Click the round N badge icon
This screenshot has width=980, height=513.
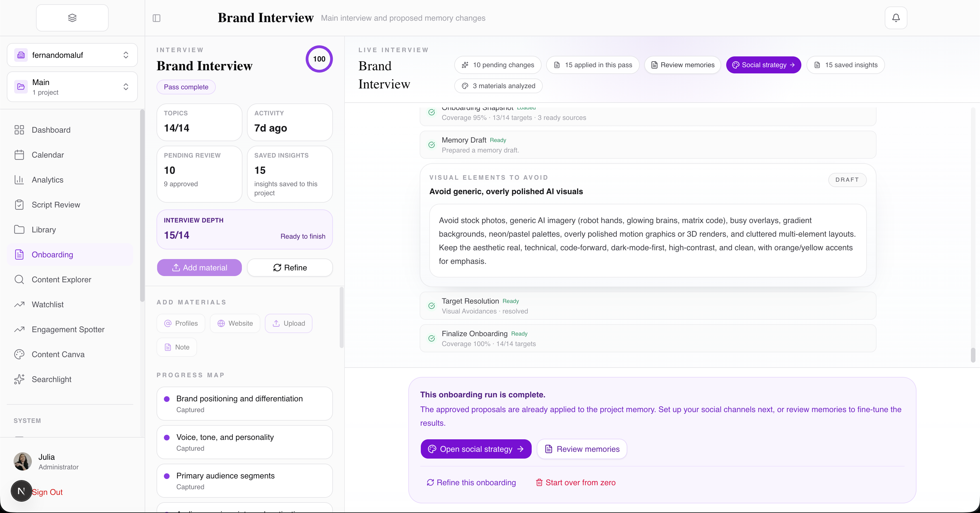tap(21, 491)
